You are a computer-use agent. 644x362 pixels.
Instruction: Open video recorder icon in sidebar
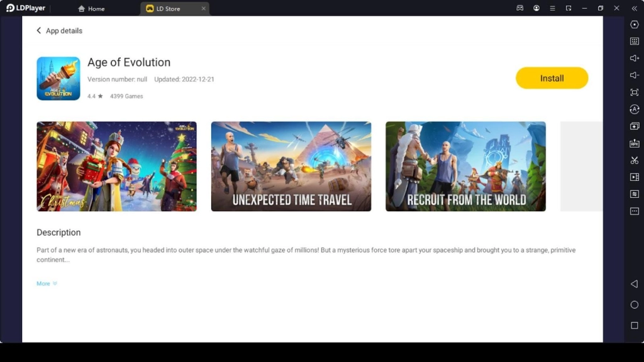pos(634,177)
